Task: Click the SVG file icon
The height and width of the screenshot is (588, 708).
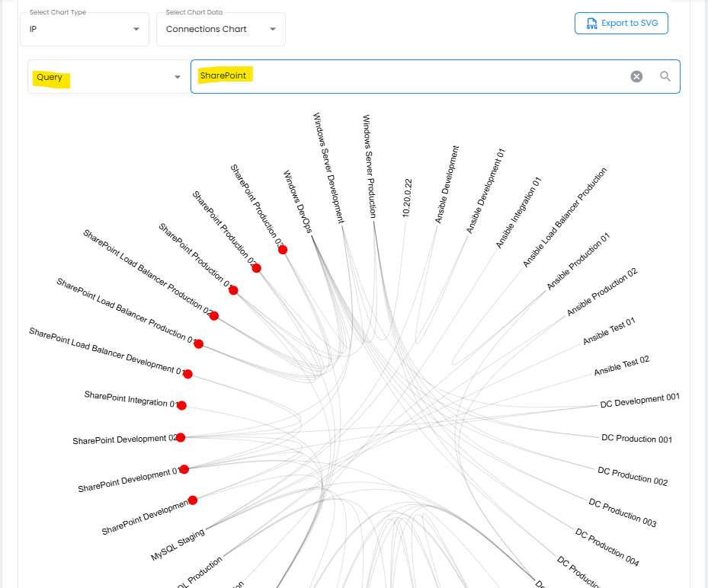Action: [x=591, y=24]
